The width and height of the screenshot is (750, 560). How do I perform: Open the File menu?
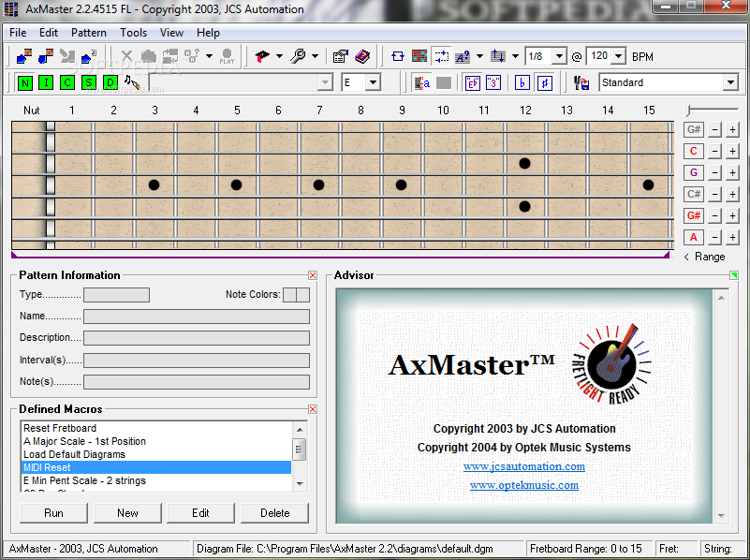pos(18,33)
